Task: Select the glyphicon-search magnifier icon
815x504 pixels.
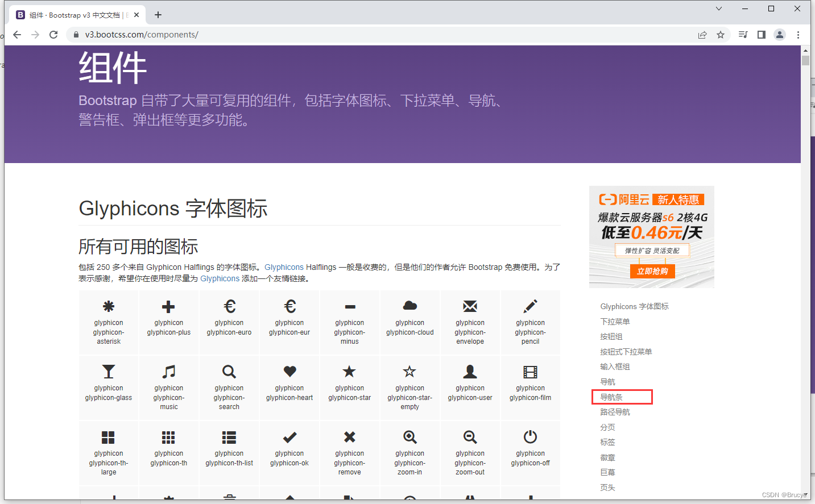Action: coord(229,372)
